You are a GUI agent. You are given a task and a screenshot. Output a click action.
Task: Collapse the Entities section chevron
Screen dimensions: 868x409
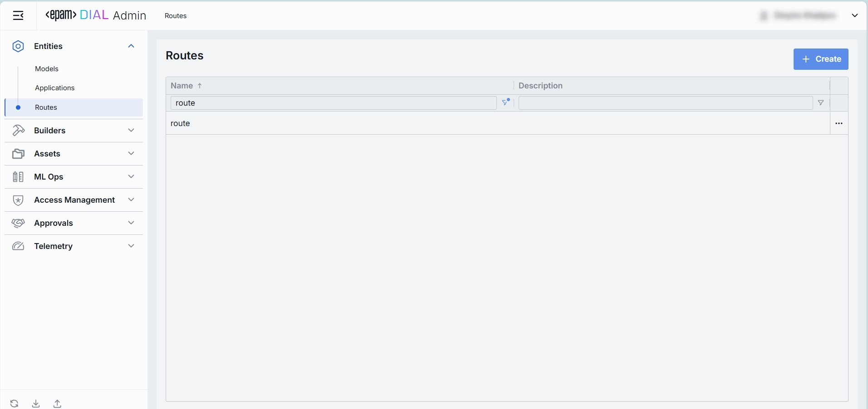point(131,46)
